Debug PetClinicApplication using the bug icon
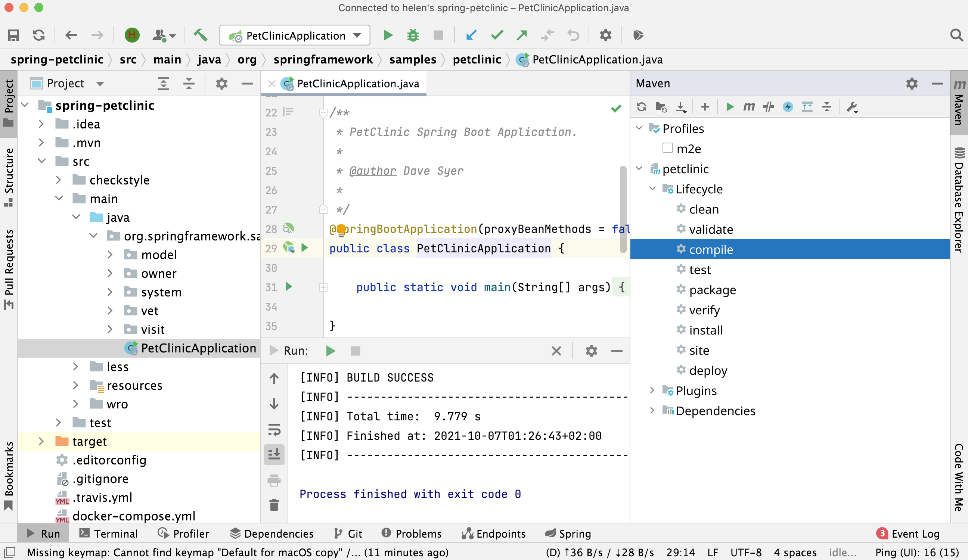 [x=412, y=35]
